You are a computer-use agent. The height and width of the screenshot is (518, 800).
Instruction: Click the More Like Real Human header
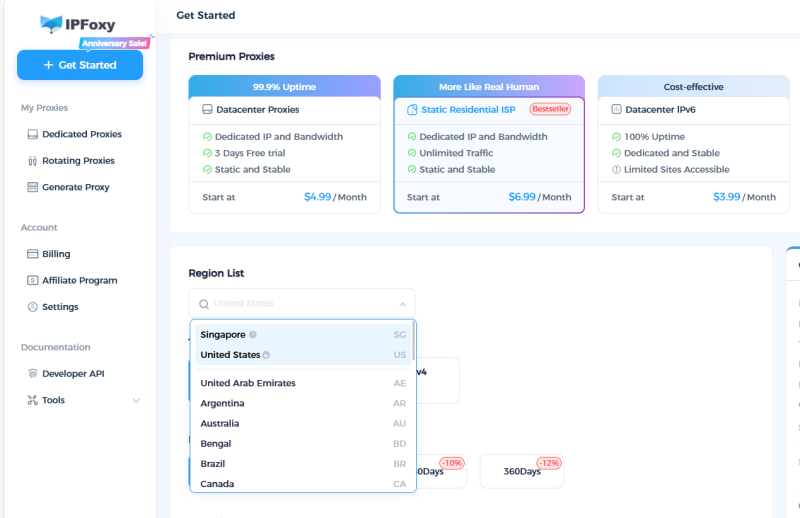point(489,87)
